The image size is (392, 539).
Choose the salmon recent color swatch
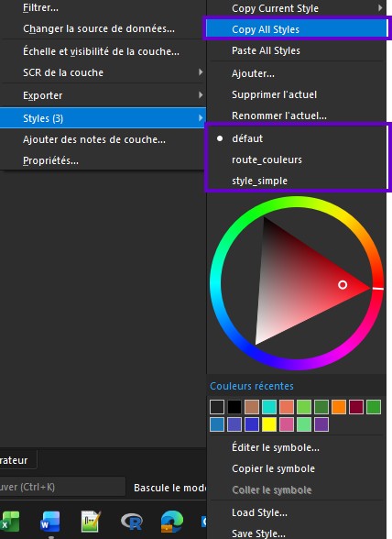point(287,407)
